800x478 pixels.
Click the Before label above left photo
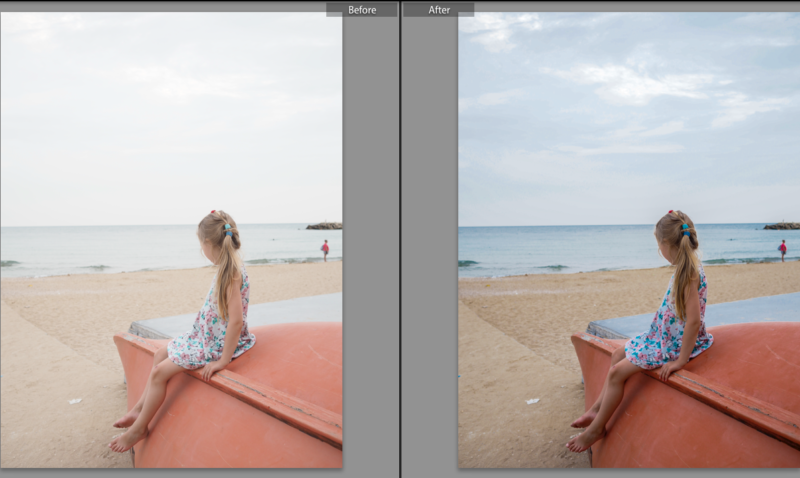(361, 10)
